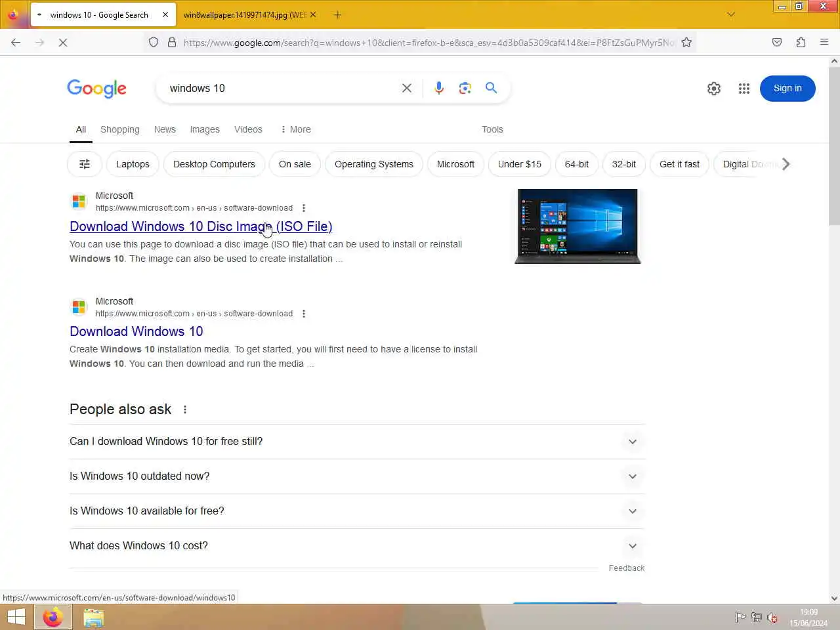Open the list all tabs chevron
The image size is (840, 630).
731,14
